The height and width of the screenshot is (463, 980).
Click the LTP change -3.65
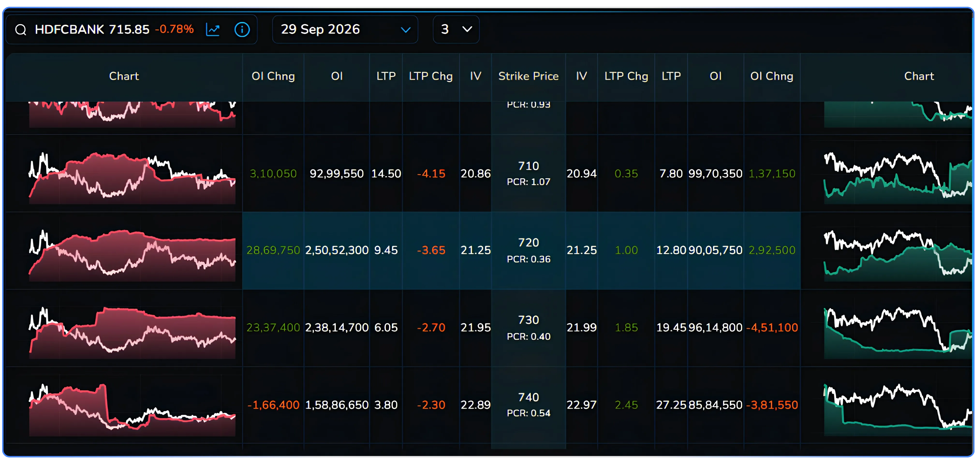coord(431,250)
